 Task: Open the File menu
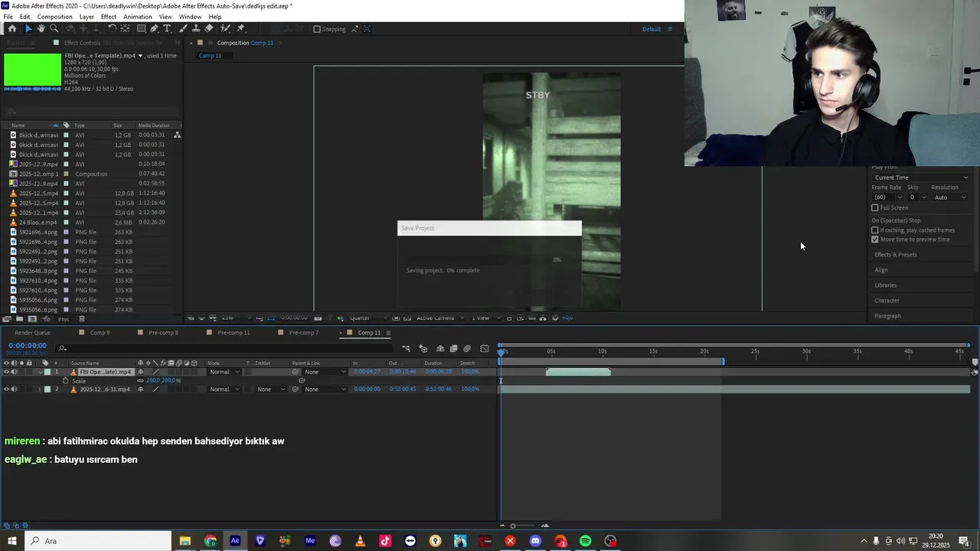pyautogui.click(x=8, y=17)
